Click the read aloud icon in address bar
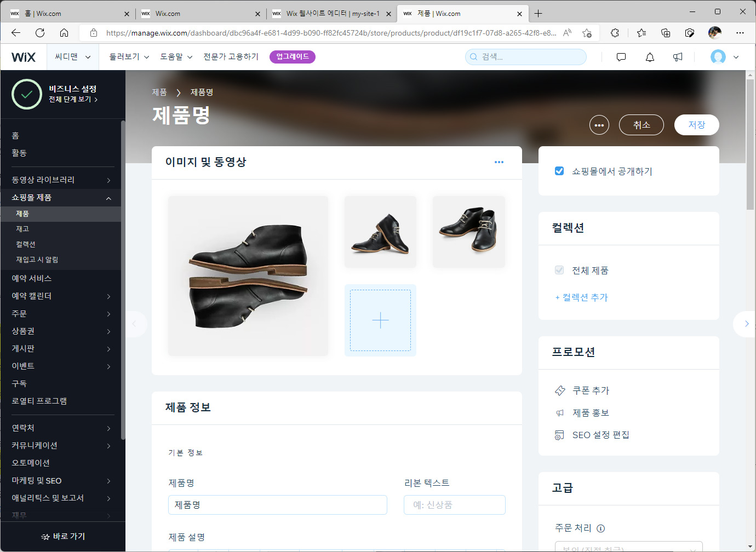Viewport: 756px width, 552px height. point(567,33)
